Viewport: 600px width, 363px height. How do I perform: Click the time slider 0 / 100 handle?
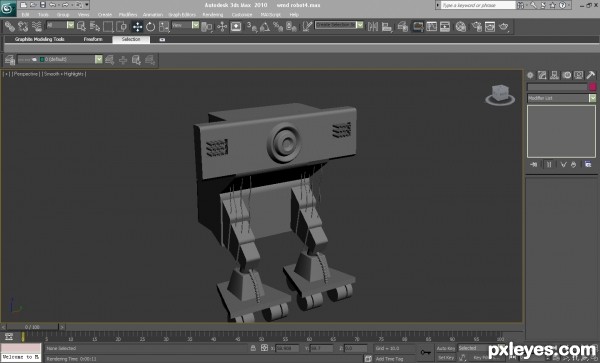coord(33,327)
